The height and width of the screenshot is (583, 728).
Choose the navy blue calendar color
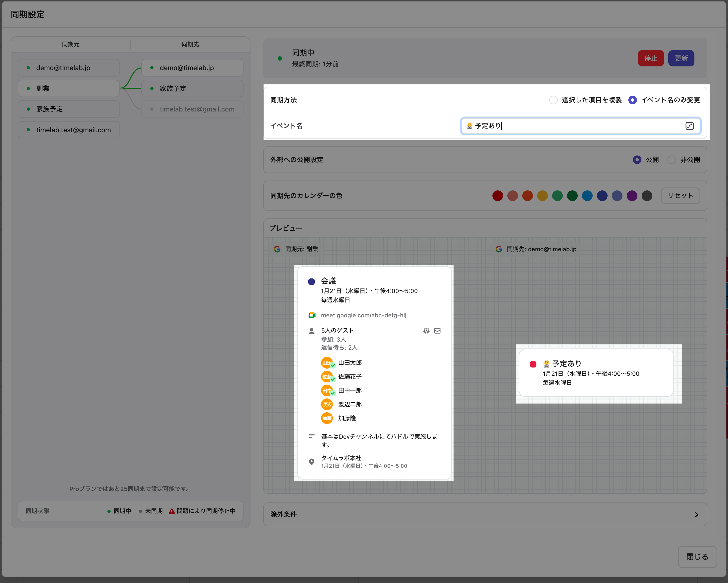(x=602, y=196)
